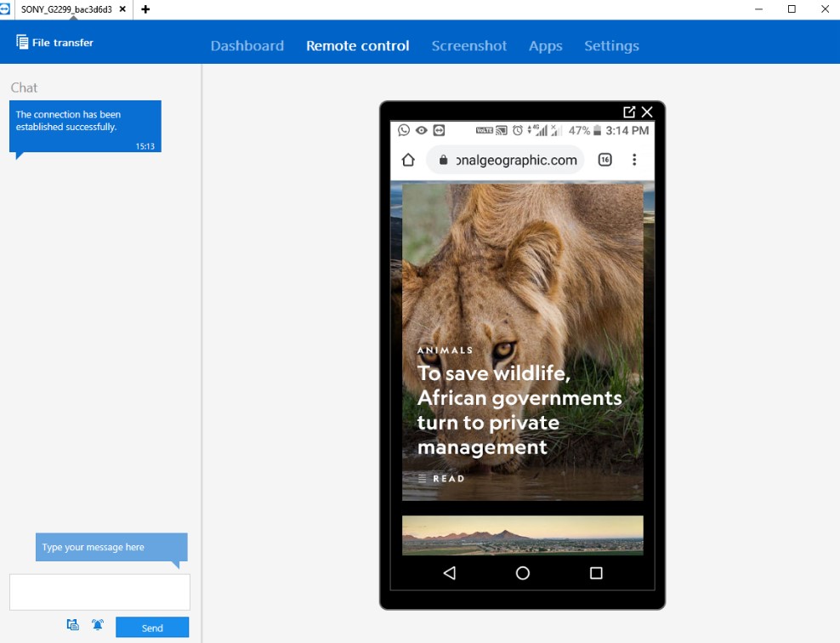
Task: Tap the VoLTE indicator on phone status bar
Action: 485,130
